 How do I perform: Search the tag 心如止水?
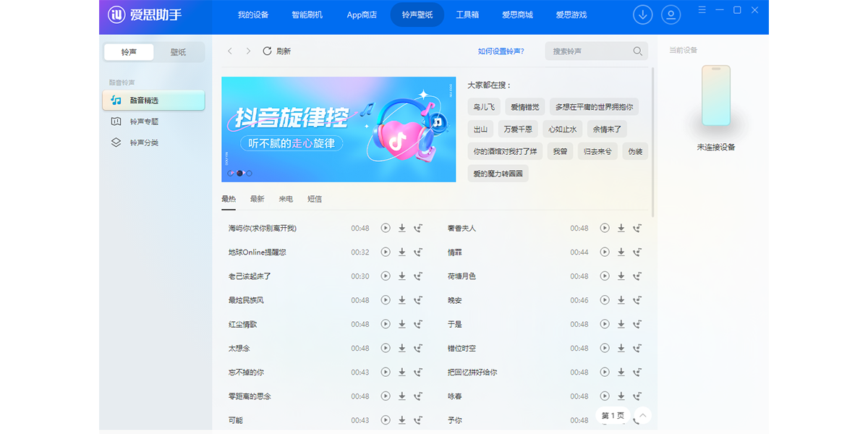pyautogui.click(x=562, y=129)
